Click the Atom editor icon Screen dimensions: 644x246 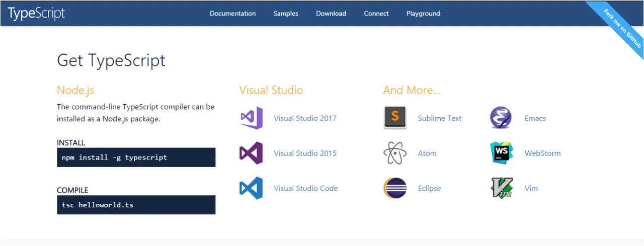(x=395, y=153)
